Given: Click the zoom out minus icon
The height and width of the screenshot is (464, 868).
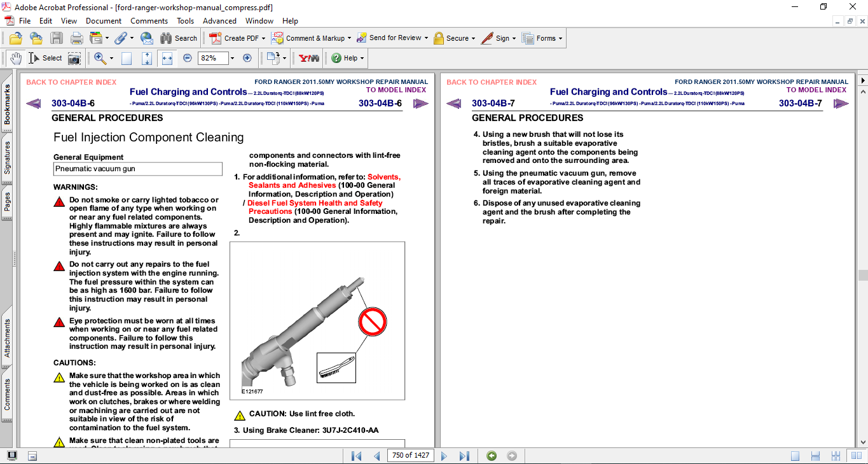Looking at the screenshot, I should tap(188, 58).
